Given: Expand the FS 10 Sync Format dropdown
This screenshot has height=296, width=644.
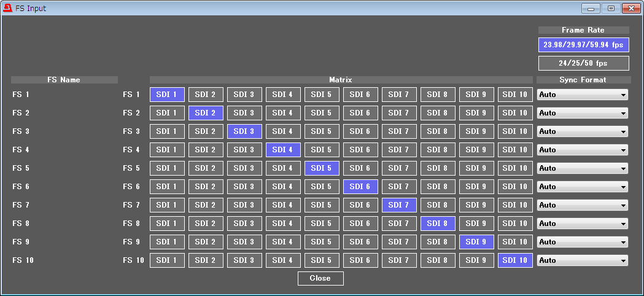Looking at the screenshot, I should click(583, 260).
